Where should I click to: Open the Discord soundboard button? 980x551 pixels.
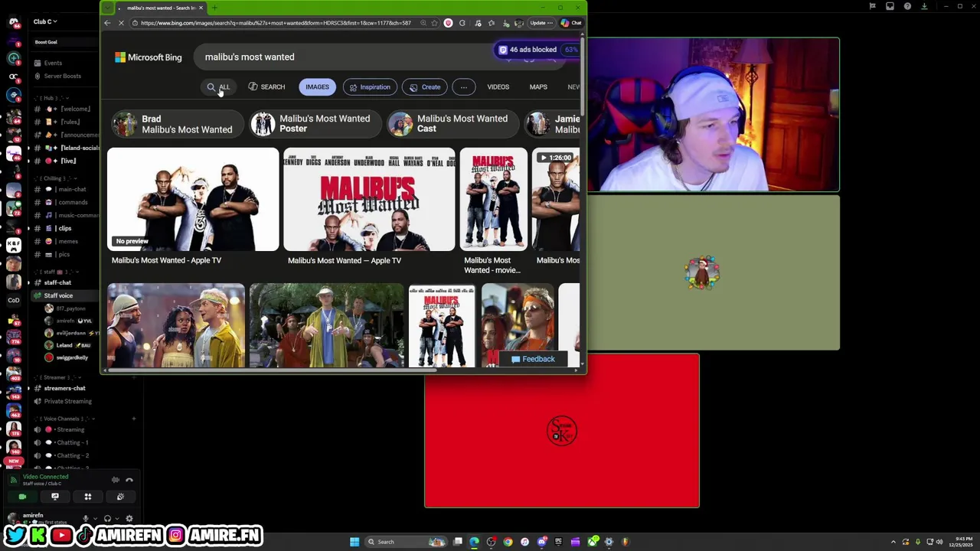click(x=120, y=497)
